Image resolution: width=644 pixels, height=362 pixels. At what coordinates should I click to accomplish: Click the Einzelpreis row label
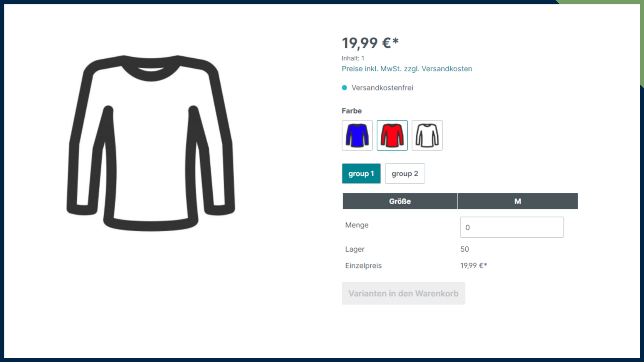coord(364,266)
